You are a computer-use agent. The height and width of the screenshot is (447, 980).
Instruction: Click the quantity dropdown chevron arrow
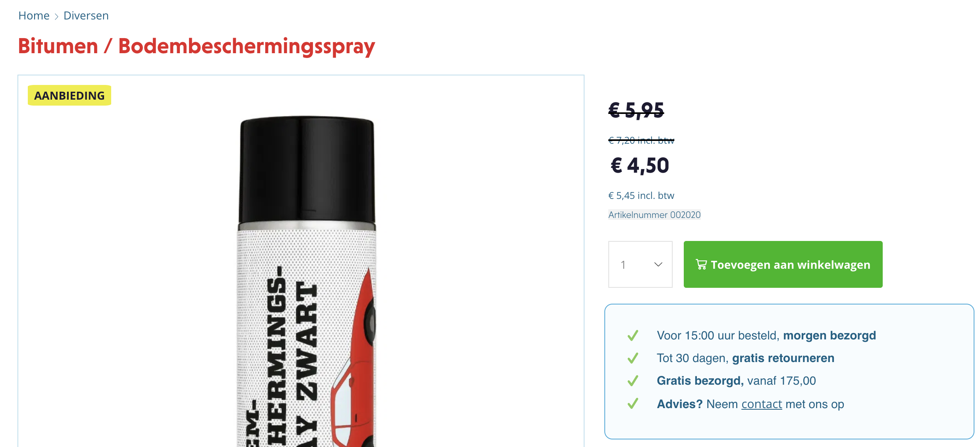(658, 264)
